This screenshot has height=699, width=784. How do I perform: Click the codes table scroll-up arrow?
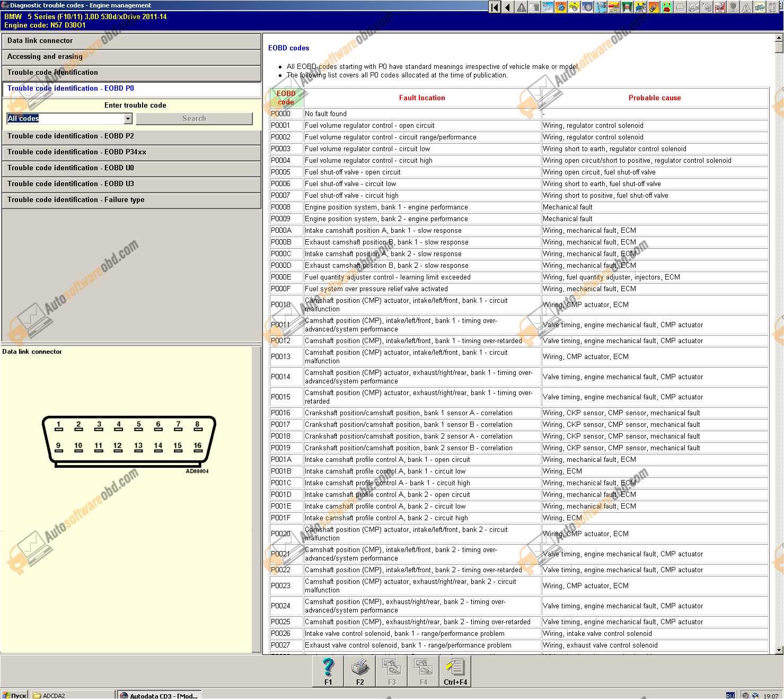[x=779, y=38]
